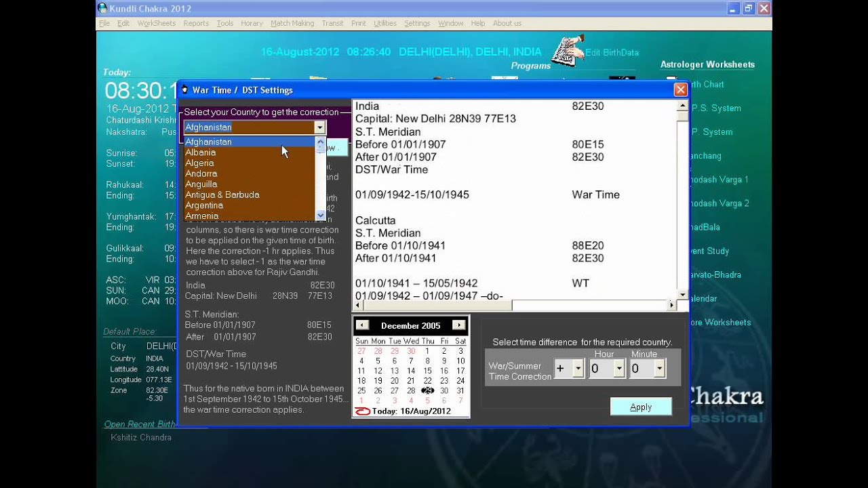Click the Kundli Chakra 2012 title bar icon
This screenshot has width=868, height=488.
click(102, 8)
